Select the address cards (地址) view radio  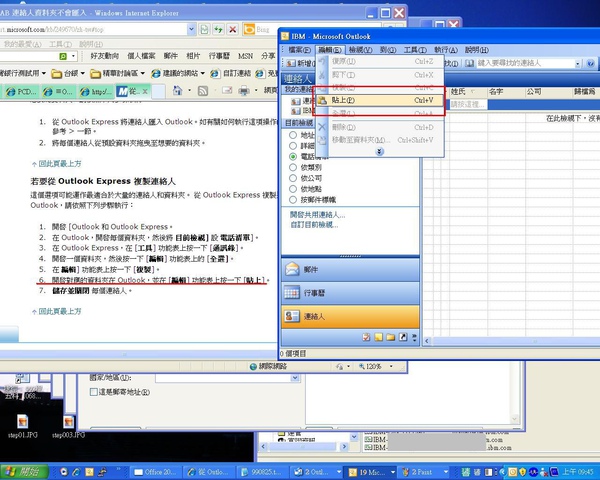(293, 135)
